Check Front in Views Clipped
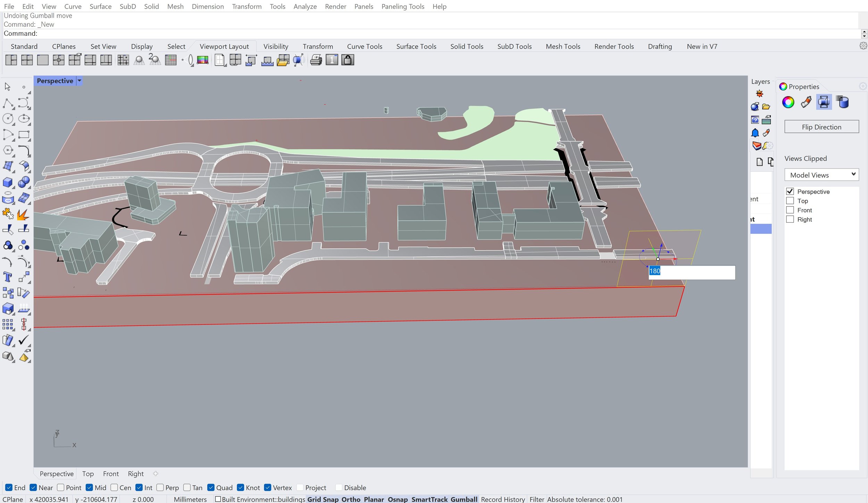Viewport: 868px width, 503px height. 790,210
